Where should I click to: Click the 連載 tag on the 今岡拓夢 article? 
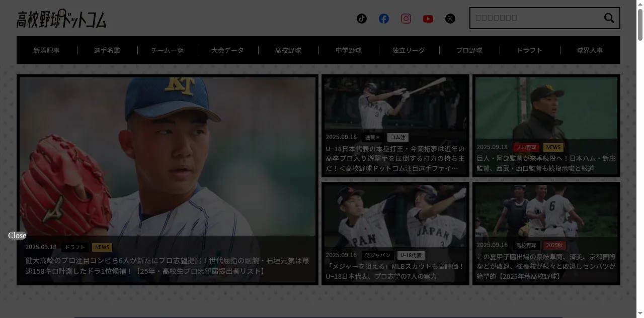tap(373, 137)
